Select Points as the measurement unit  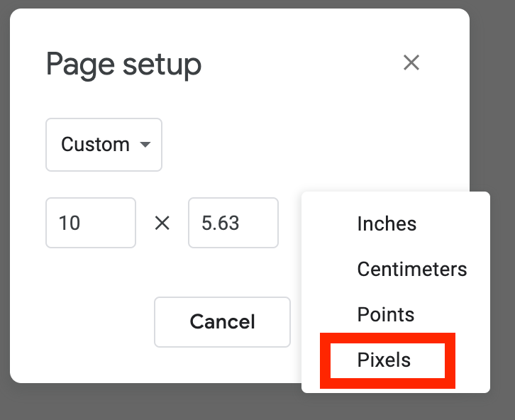pyautogui.click(x=385, y=315)
